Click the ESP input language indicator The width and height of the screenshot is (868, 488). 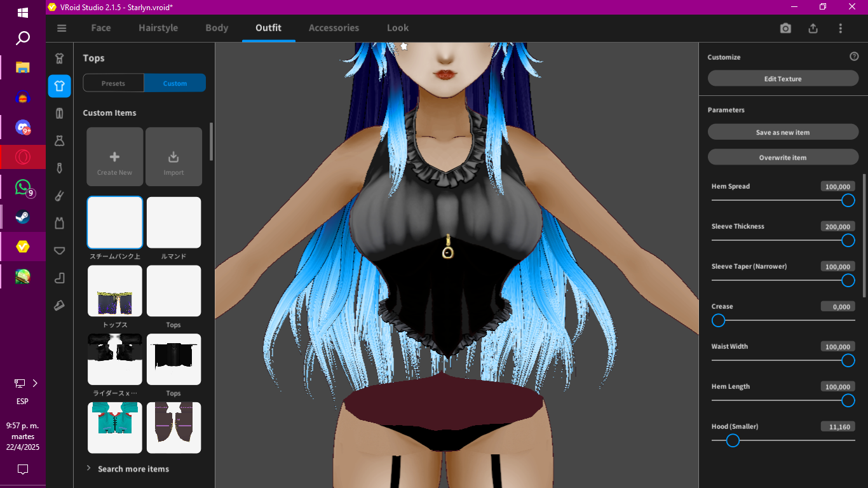(x=22, y=402)
